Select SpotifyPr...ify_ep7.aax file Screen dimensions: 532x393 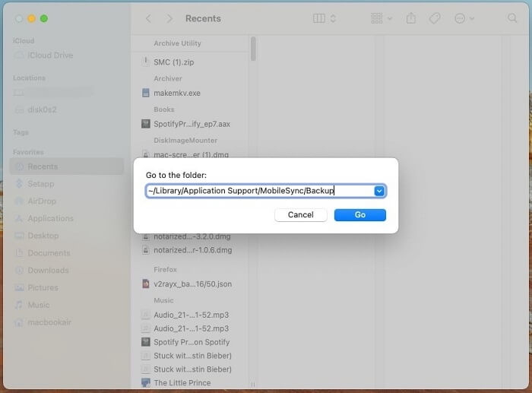192,124
